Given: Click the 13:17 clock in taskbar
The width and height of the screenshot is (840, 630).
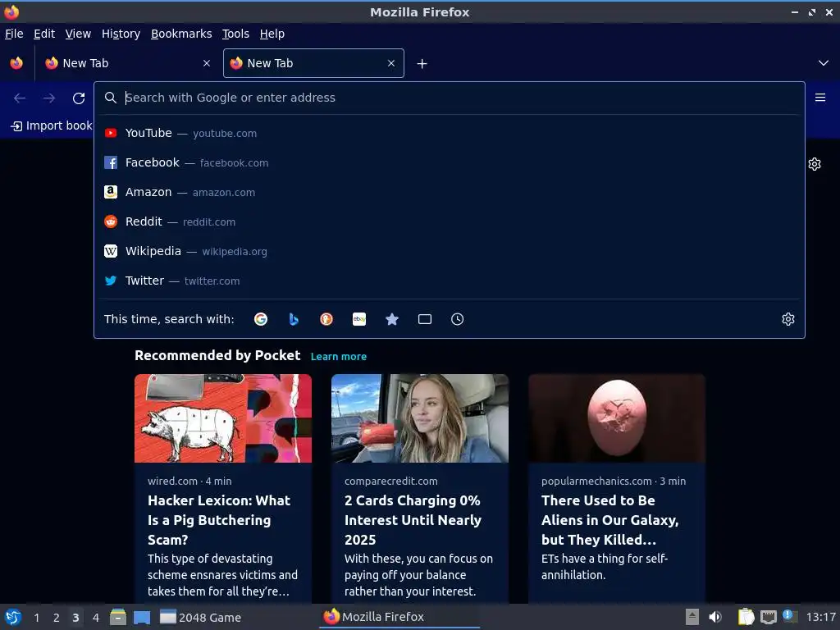Looking at the screenshot, I should (x=821, y=618).
